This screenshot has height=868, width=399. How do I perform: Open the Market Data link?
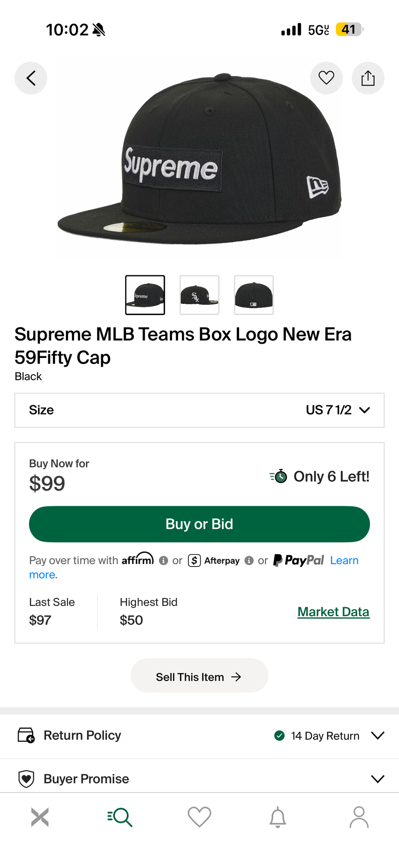coord(333,612)
